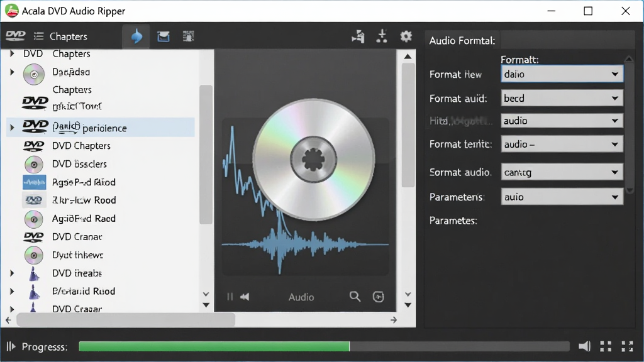Click the preview vertical scrollbar thumb

(408, 125)
